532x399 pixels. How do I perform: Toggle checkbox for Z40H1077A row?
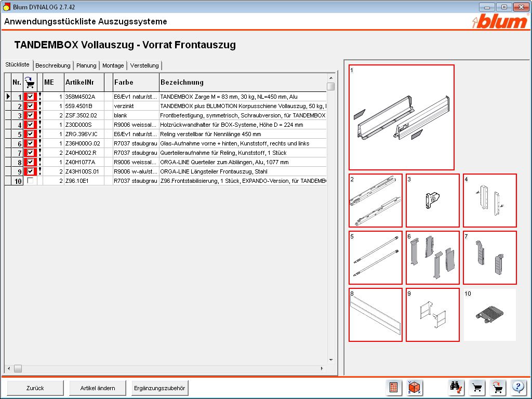(x=30, y=162)
